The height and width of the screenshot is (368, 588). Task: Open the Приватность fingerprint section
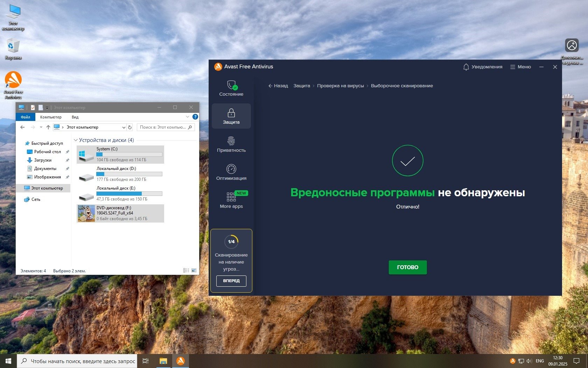(x=231, y=144)
